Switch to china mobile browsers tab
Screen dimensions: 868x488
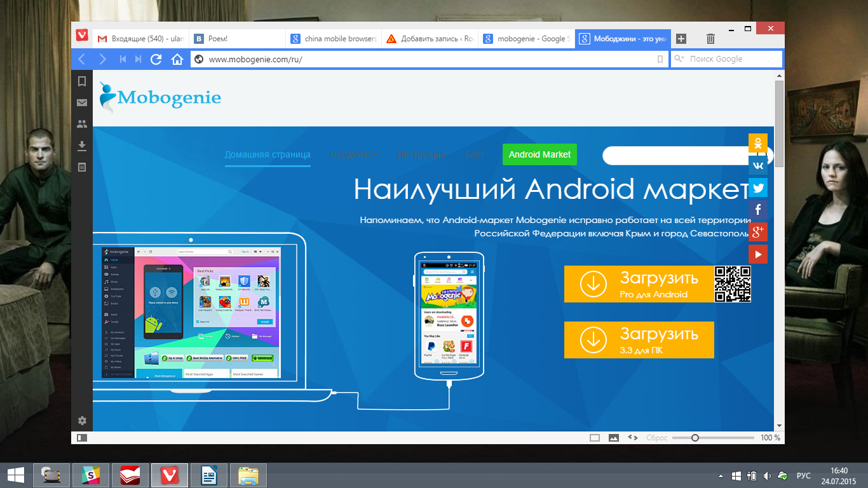click(x=334, y=39)
